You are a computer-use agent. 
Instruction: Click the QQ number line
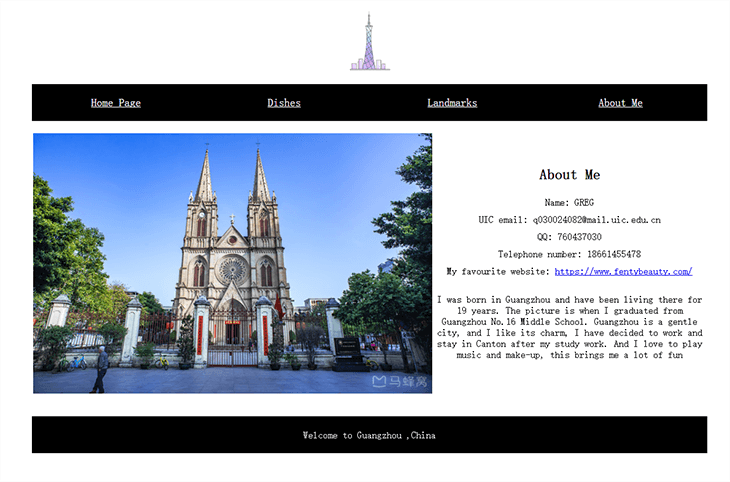(x=569, y=237)
